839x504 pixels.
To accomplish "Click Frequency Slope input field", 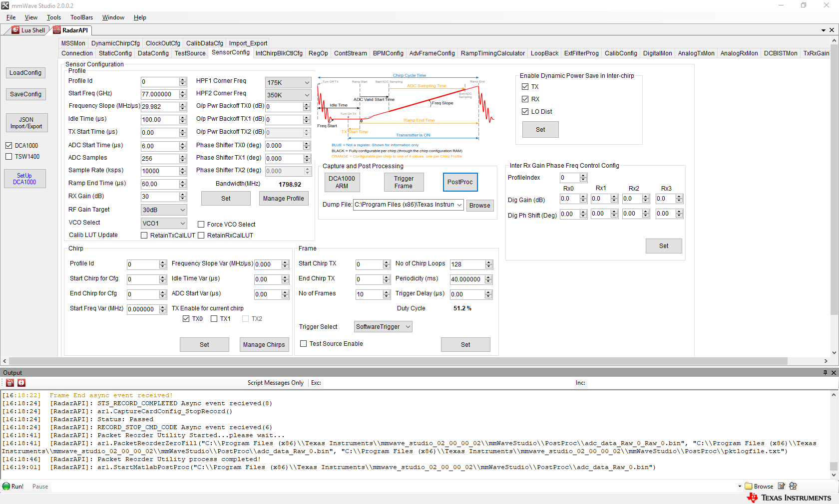I will point(160,107).
